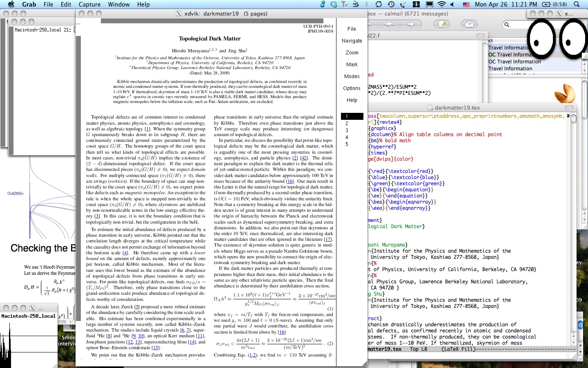Click the phone handset icon in the menu bar
This screenshot has width=588, height=368.
pos(403,4)
